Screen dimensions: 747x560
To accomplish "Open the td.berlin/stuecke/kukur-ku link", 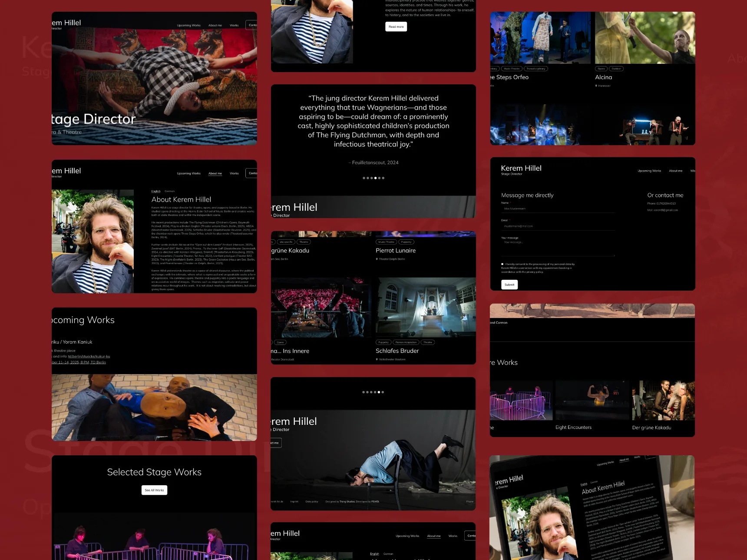I will pyautogui.click(x=89, y=357).
